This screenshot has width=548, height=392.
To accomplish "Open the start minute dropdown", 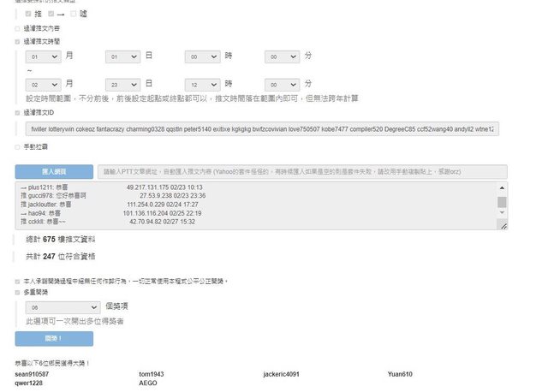I will (x=282, y=56).
